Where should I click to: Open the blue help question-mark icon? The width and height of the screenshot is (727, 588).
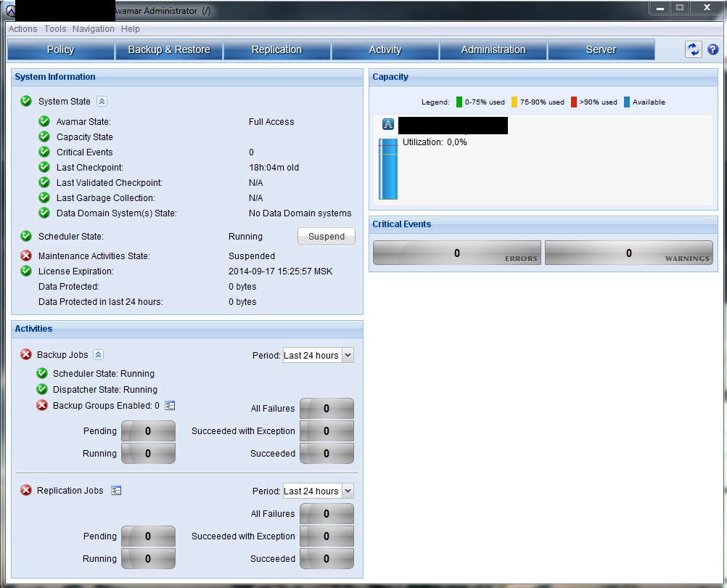click(x=713, y=49)
